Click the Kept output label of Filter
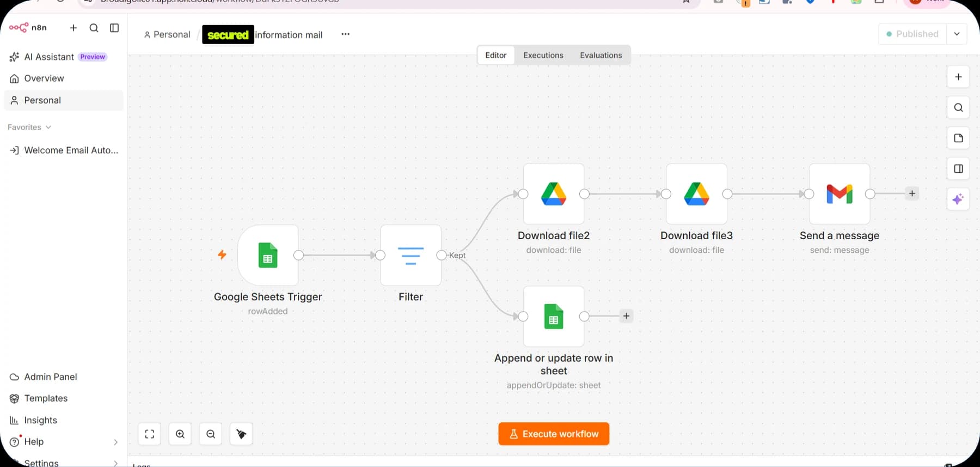 coord(457,255)
